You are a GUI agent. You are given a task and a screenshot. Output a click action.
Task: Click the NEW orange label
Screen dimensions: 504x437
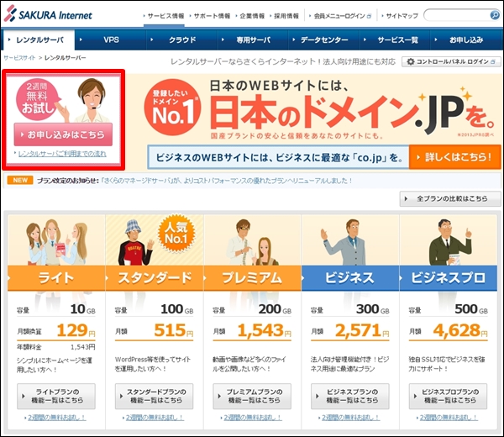coord(20,180)
